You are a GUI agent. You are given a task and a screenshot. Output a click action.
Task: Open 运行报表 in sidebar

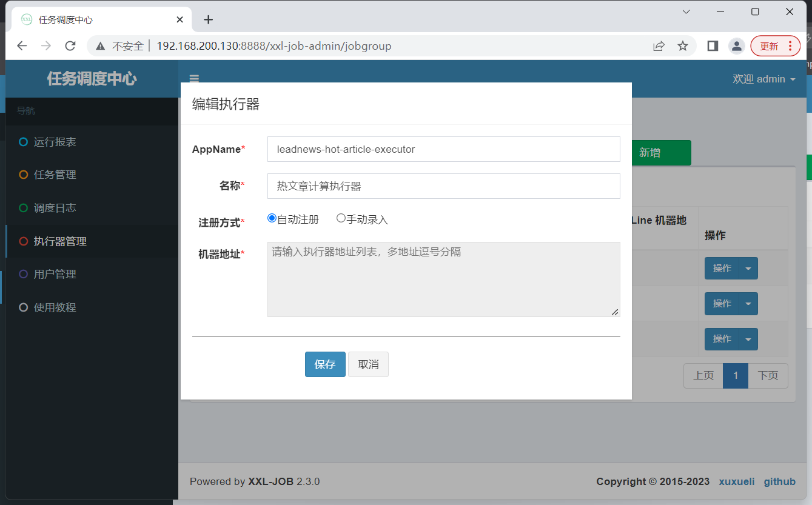coord(92,142)
